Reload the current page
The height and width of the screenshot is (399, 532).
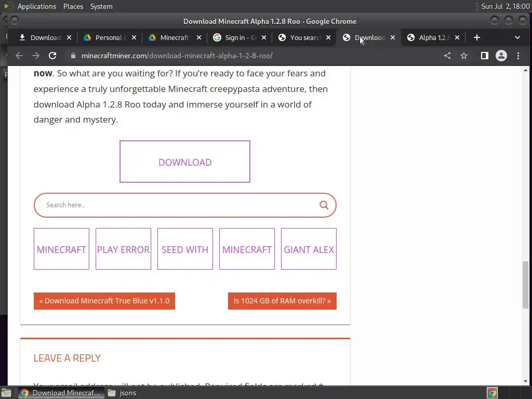point(52,56)
